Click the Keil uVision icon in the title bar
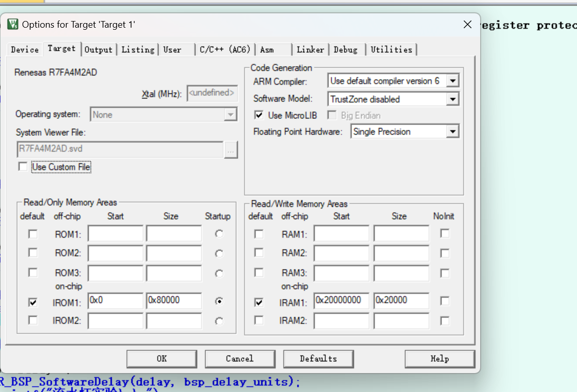 pyautogui.click(x=13, y=24)
